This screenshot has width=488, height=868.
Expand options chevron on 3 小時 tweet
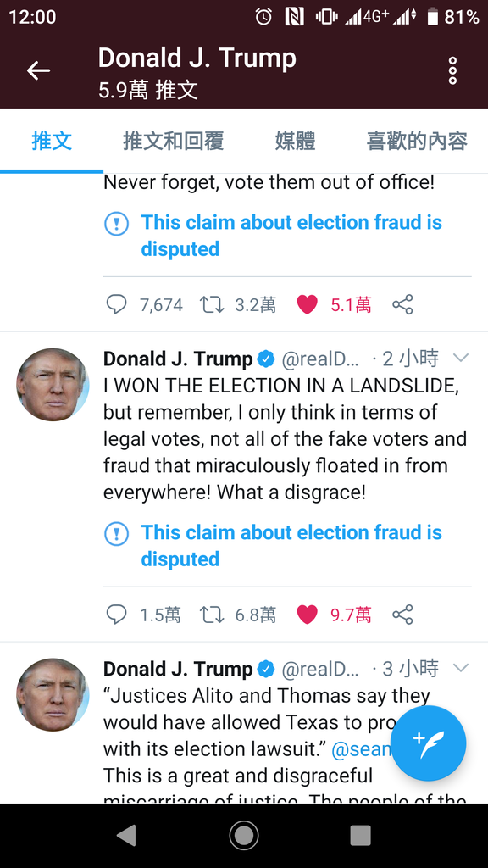[x=461, y=668]
